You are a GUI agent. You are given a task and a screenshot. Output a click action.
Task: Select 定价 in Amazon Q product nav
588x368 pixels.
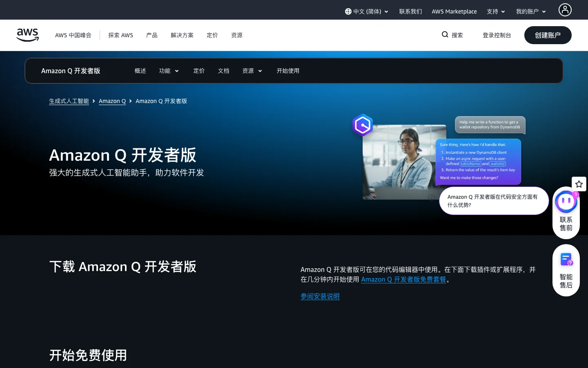click(x=199, y=71)
